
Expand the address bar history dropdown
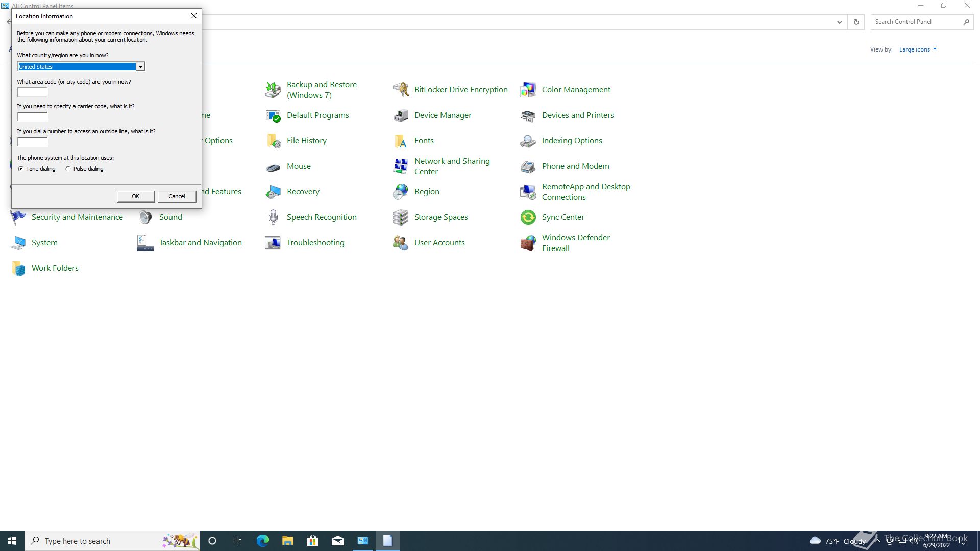pyautogui.click(x=839, y=22)
